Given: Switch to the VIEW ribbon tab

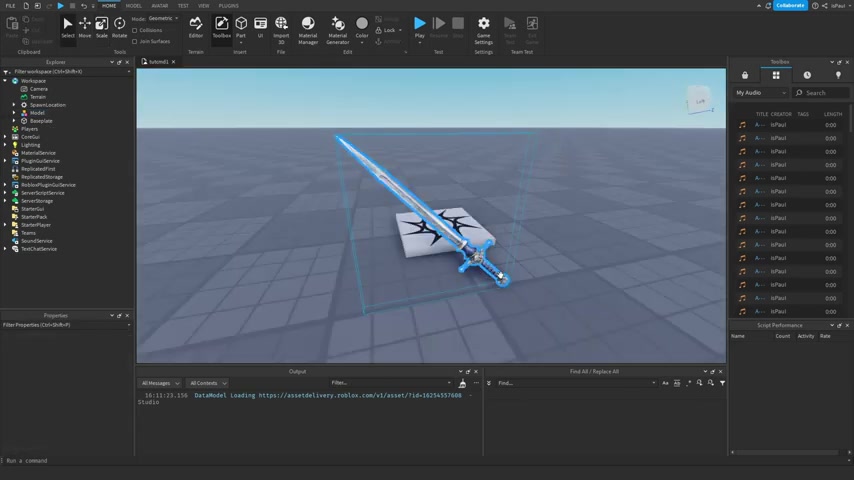Looking at the screenshot, I should 204,5.
